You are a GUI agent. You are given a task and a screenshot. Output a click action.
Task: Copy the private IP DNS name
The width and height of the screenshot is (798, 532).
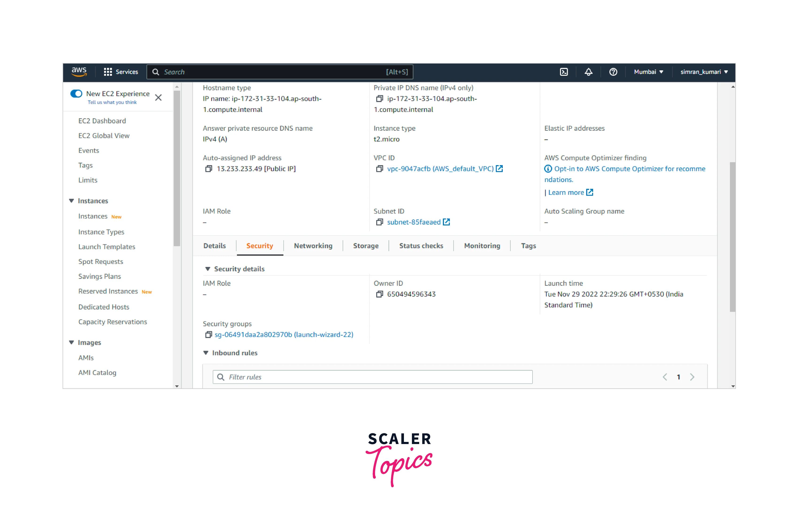pos(379,99)
